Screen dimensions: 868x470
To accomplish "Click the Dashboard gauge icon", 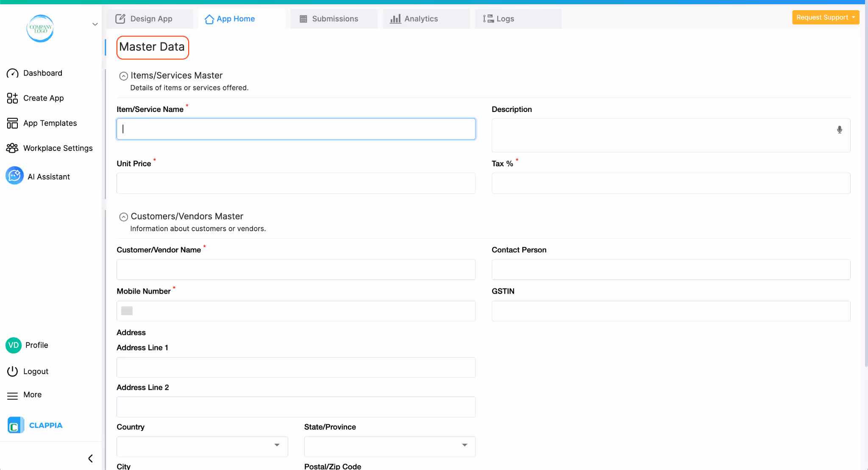I will [x=12, y=73].
